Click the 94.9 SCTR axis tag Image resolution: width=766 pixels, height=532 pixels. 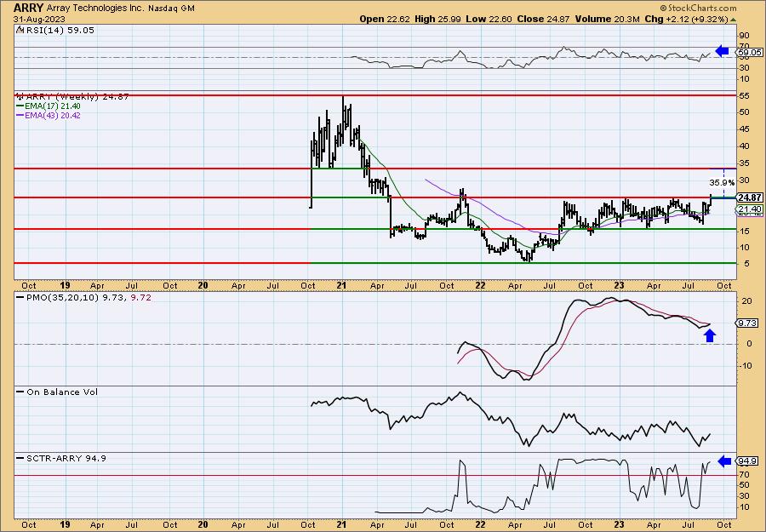(x=748, y=461)
